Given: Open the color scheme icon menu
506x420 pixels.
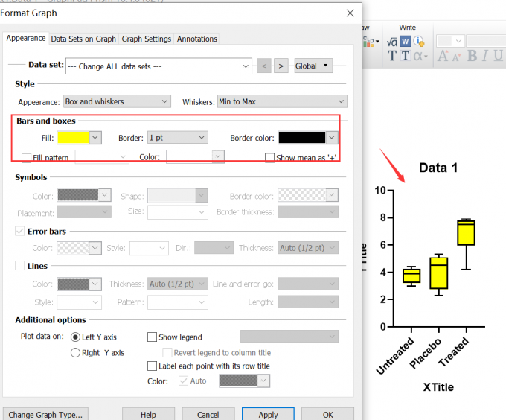Looking at the screenshot, I should [x=371, y=42].
